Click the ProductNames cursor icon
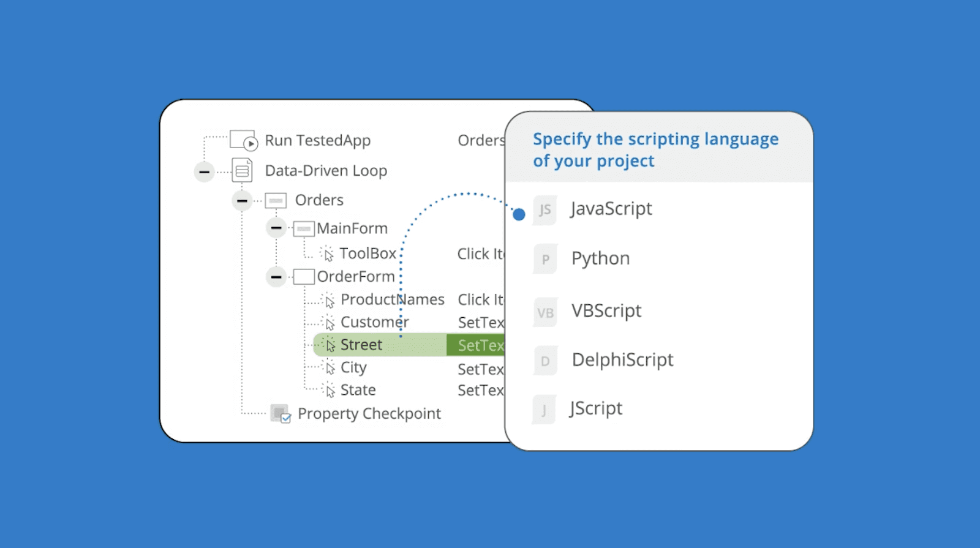Viewport: 980px width, 548px height. pyautogui.click(x=329, y=300)
